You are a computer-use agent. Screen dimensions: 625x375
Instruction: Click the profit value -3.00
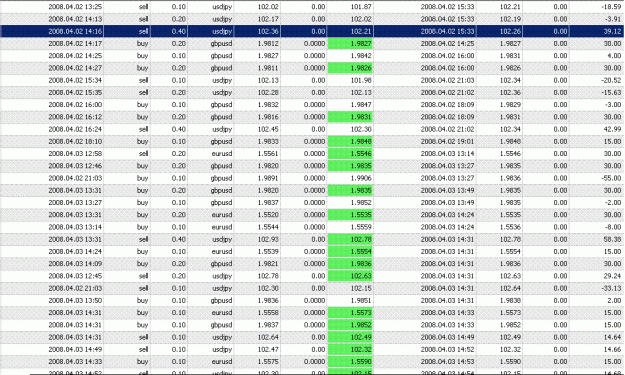point(613,105)
